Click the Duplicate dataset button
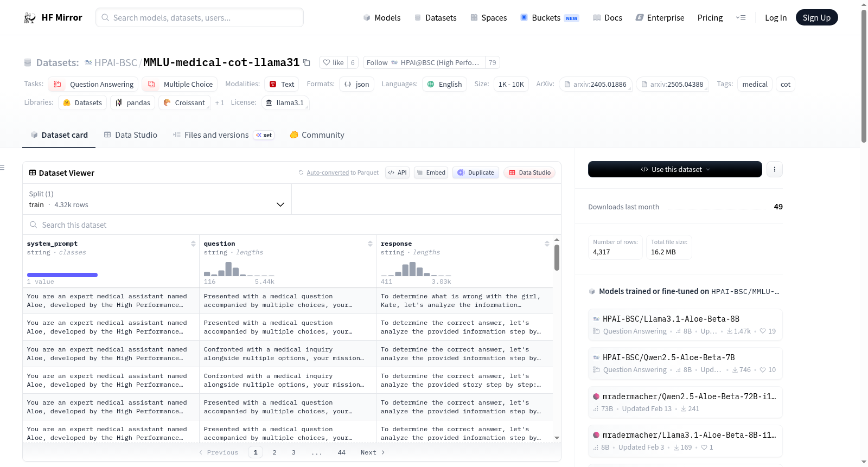Screen dimensions: 868x467 [476, 172]
